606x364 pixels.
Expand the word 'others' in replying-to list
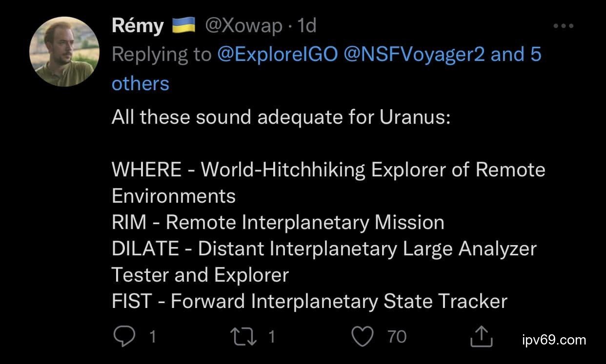point(140,83)
